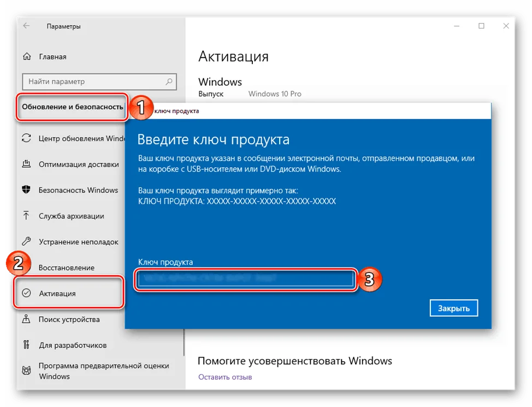This screenshot has width=532, height=407.
Task: Click the back arrow in Параметры
Action: tap(26, 25)
